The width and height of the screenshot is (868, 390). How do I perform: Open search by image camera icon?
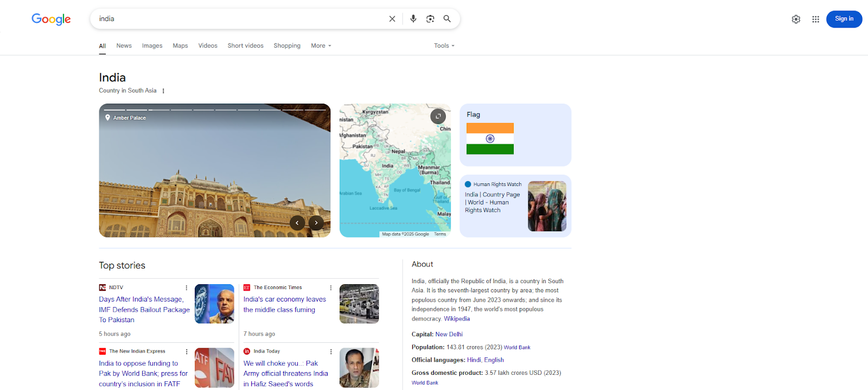point(430,19)
